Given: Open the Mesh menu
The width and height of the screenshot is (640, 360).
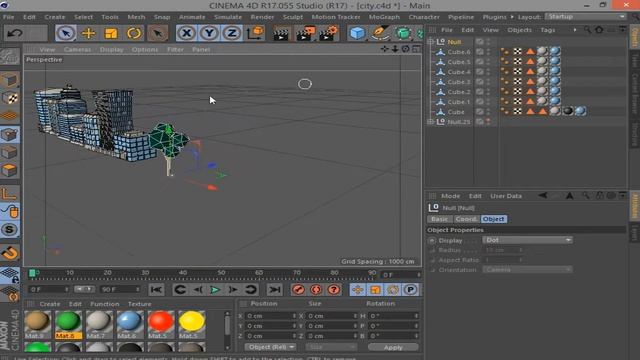Looking at the screenshot, I should pyautogui.click(x=136, y=17).
